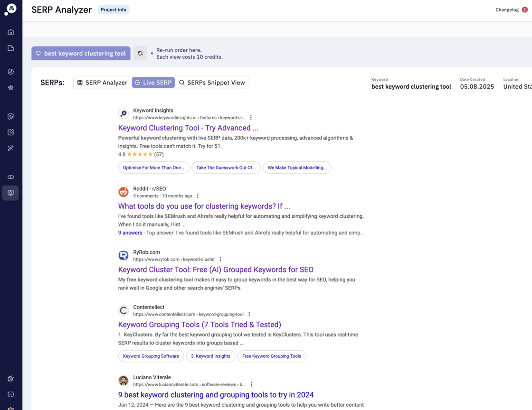This screenshot has height=410, width=532.
Task: Open the plug icon near the sidebar bottom
Action: point(11,379)
